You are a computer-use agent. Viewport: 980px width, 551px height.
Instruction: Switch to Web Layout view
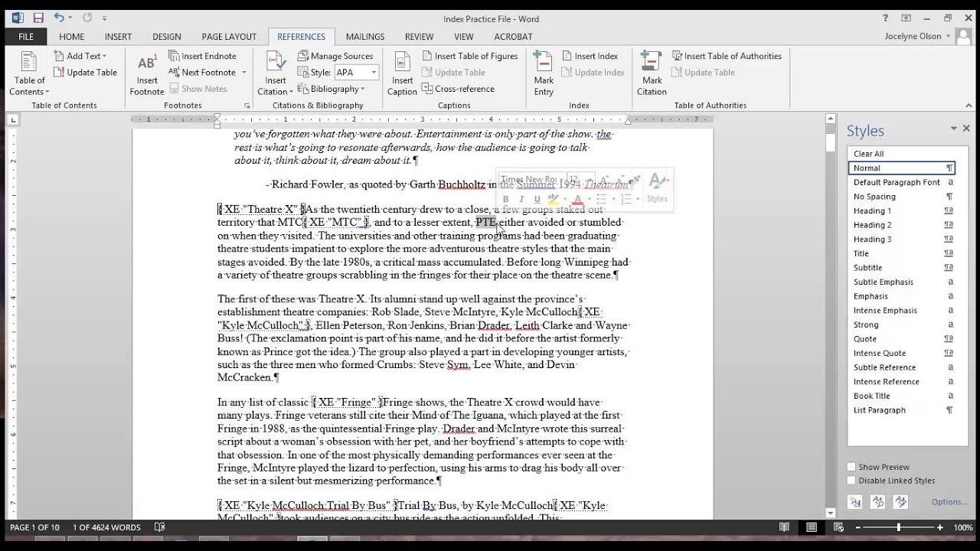coord(838,527)
